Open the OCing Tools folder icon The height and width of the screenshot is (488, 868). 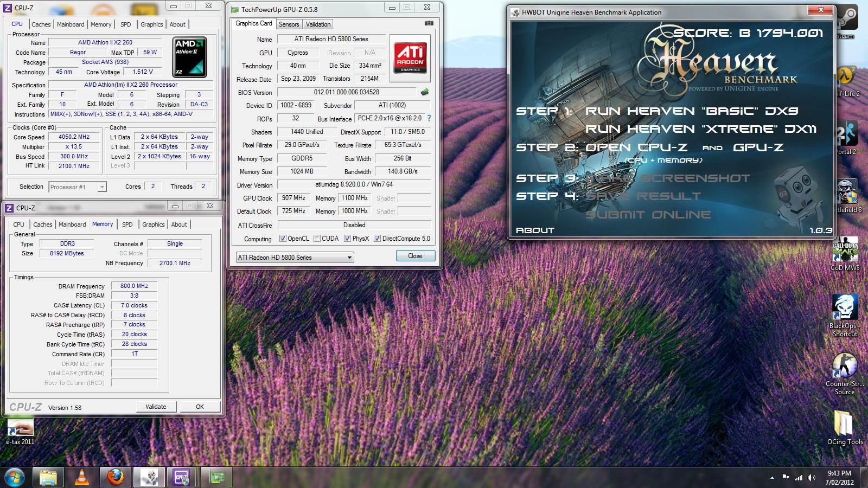pos(845,428)
